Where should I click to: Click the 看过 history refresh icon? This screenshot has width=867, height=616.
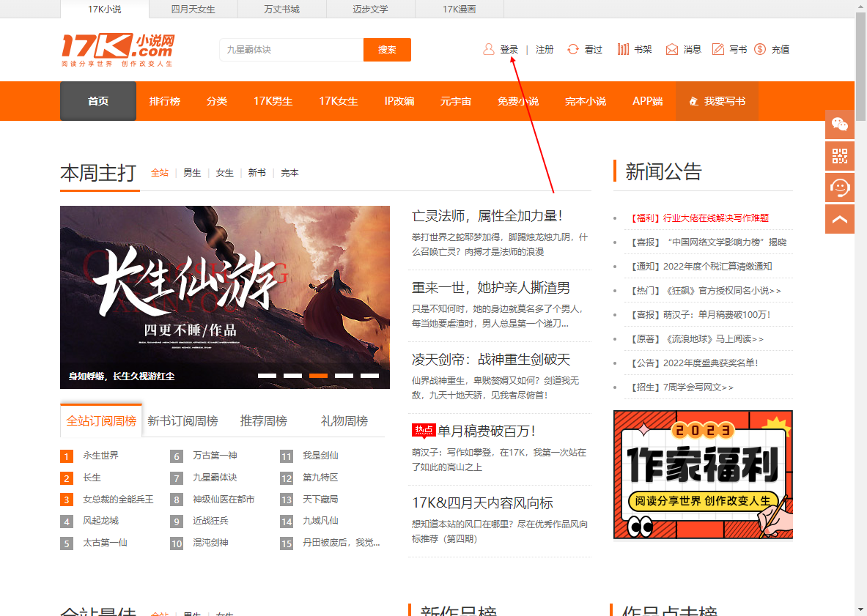pos(573,49)
